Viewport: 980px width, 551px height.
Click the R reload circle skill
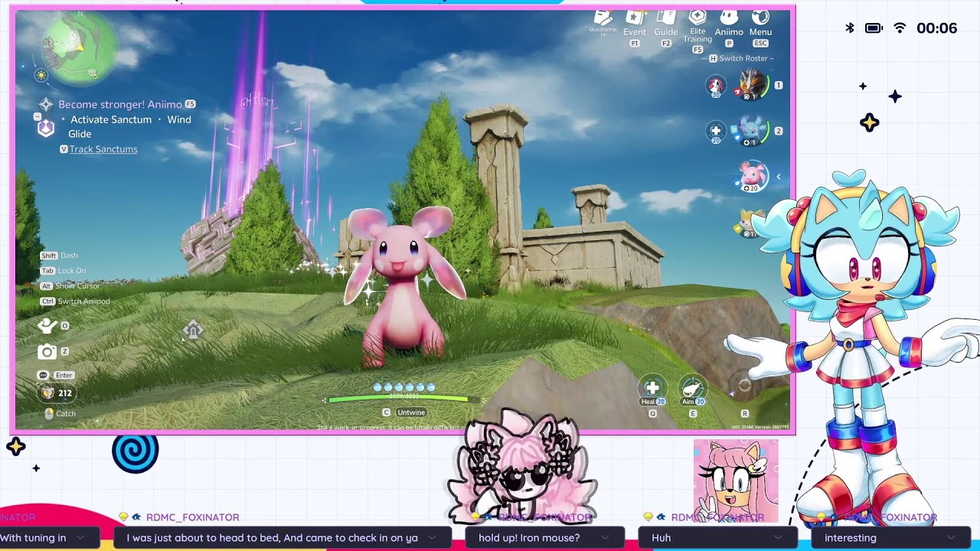click(744, 386)
